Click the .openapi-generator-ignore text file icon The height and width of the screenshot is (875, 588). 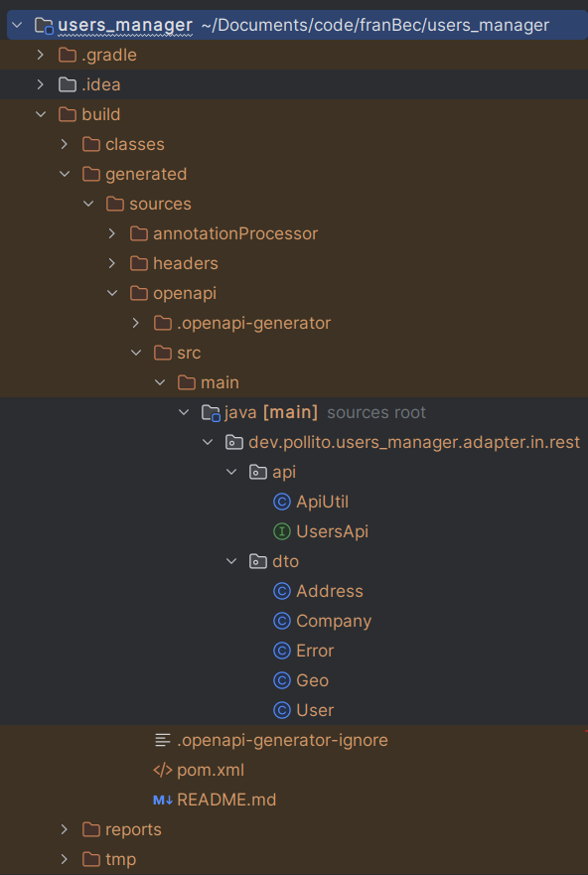coord(162,741)
